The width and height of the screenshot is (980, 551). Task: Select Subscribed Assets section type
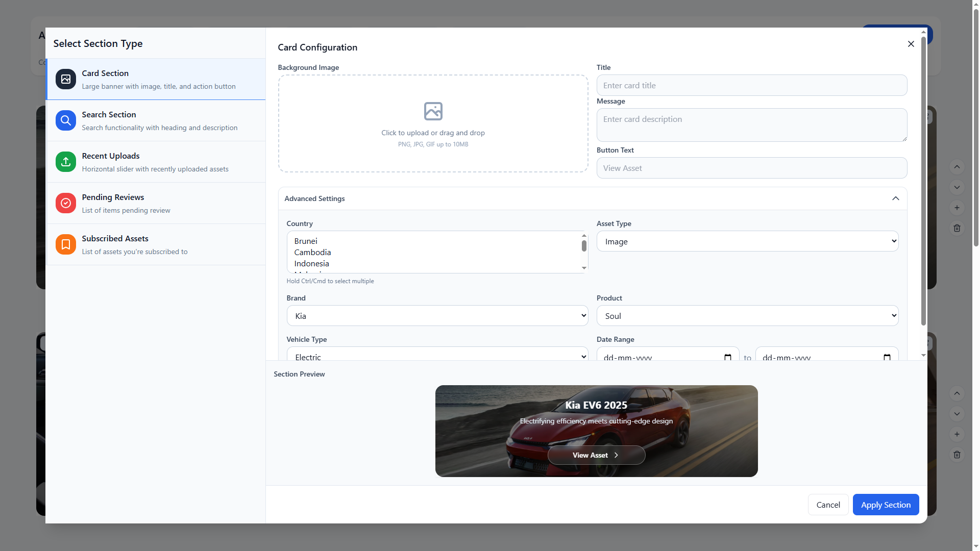tap(156, 244)
